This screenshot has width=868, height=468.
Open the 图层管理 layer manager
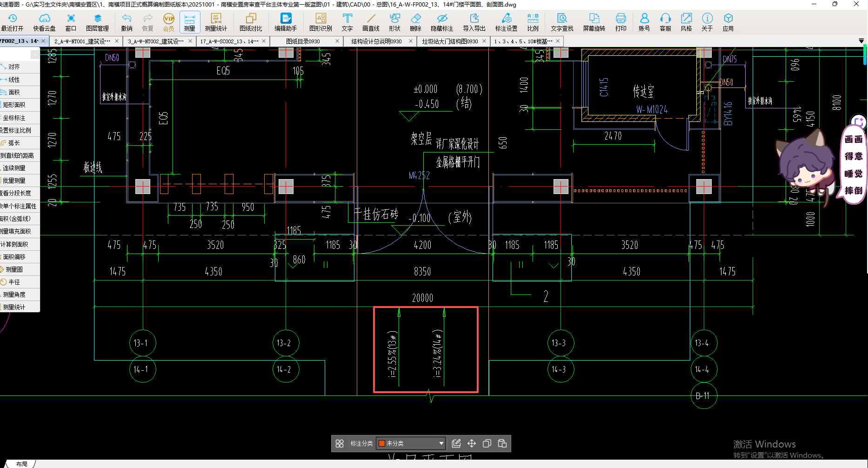pos(97,22)
